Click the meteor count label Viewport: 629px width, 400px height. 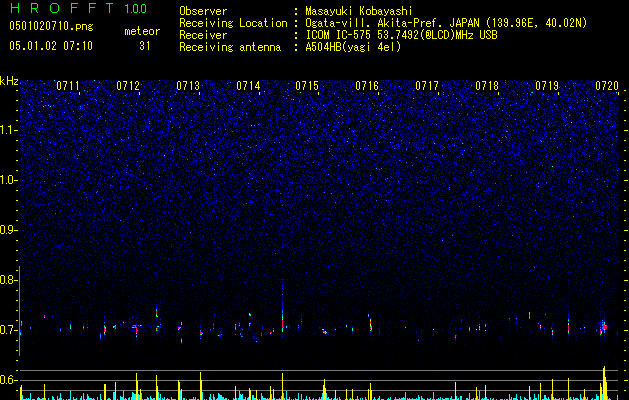click(x=142, y=31)
